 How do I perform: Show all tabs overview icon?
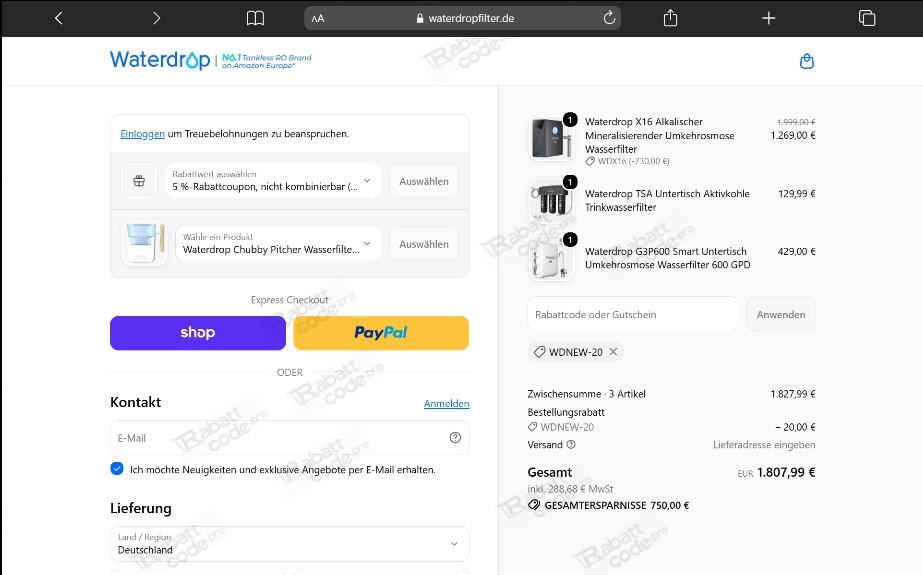click(867, 18)
